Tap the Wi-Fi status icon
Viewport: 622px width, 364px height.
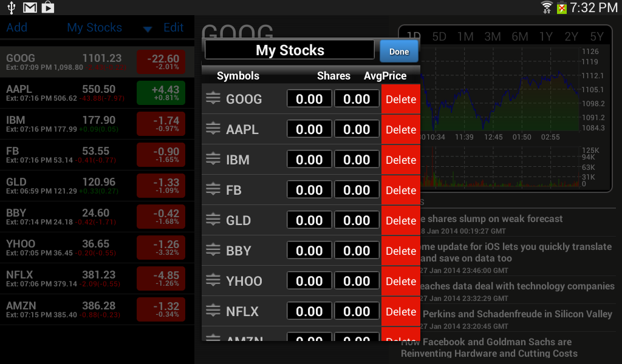coord(547,7)
